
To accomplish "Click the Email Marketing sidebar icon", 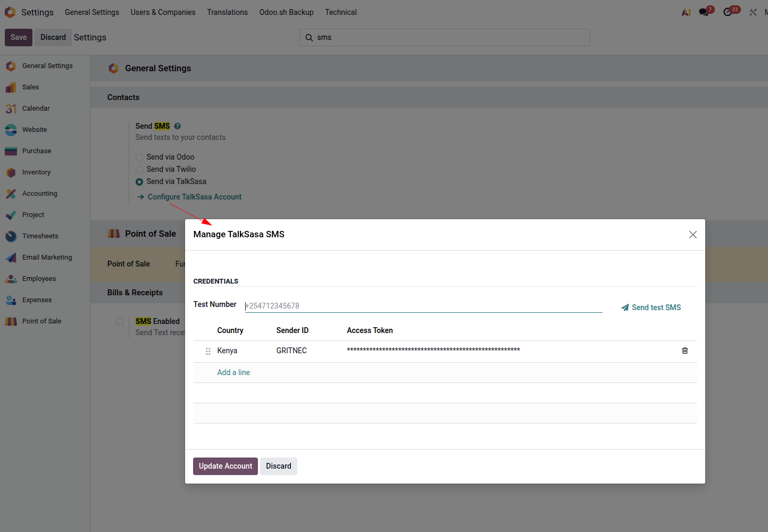I will (x=11, y=257).
